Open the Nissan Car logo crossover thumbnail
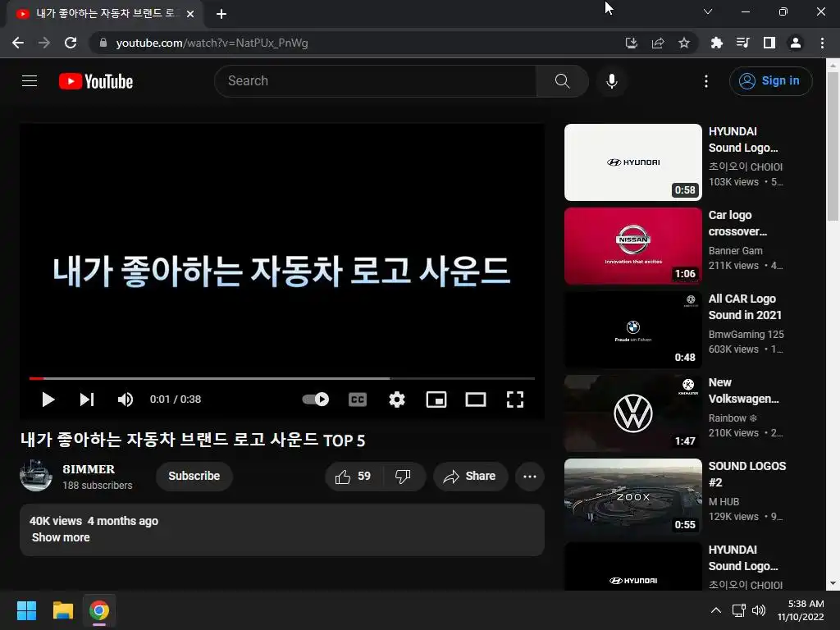Image resolution: width=840 pixels, height=630 pixels. click(633, 246)
